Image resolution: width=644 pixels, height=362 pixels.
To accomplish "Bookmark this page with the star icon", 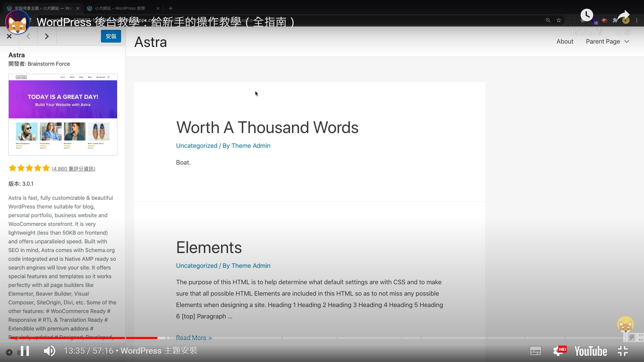I will coord(559,20).
